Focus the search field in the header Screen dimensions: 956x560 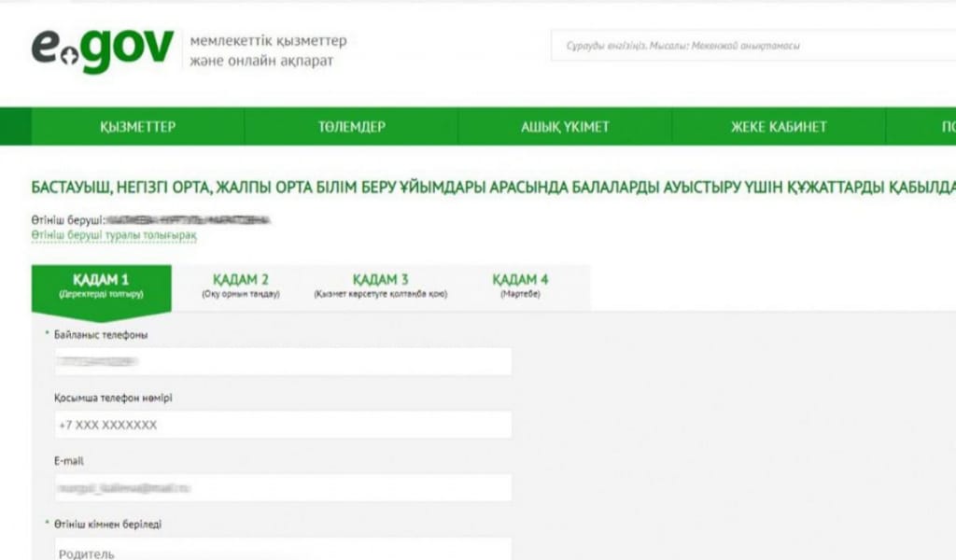[x=752, y=46]
